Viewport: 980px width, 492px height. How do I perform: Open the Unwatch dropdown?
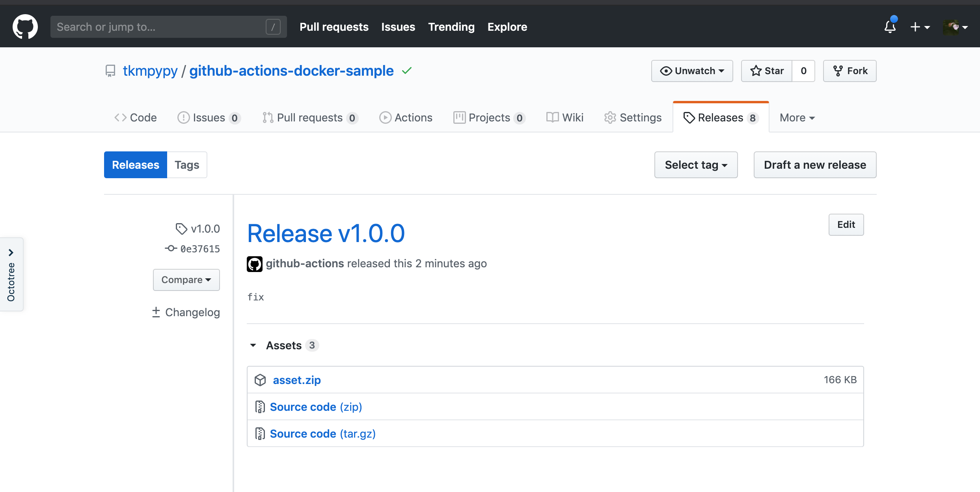(692, 71)
